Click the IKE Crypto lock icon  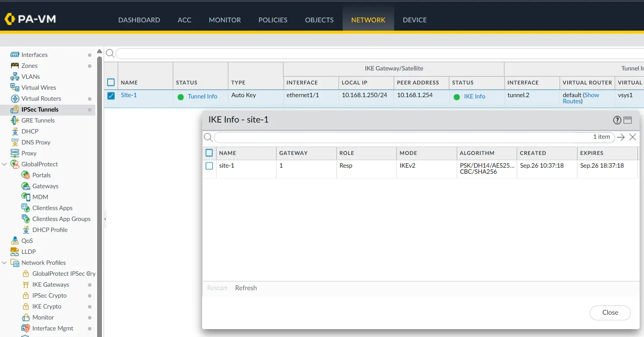point(26,306)
